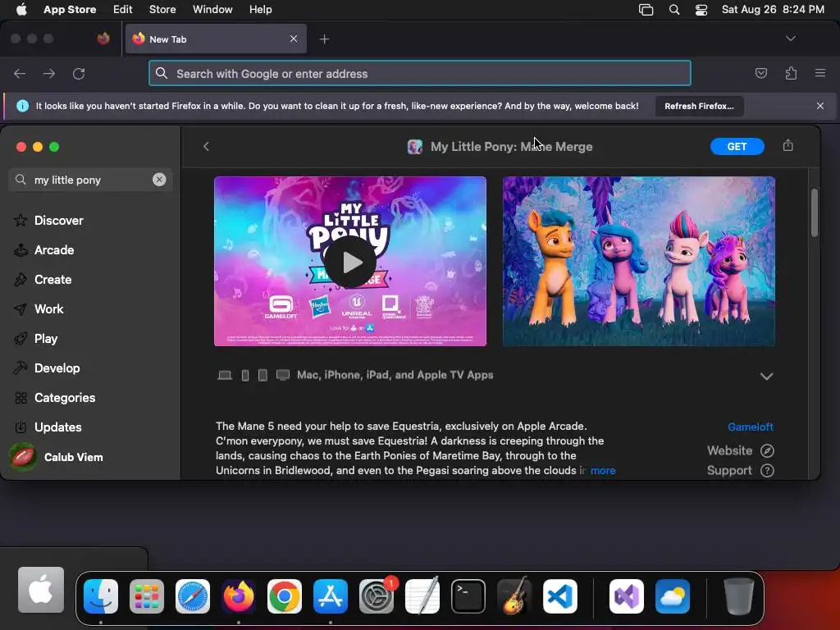Clear the my little pony search field
Screen dimensions: 840x630
[159, 180]
